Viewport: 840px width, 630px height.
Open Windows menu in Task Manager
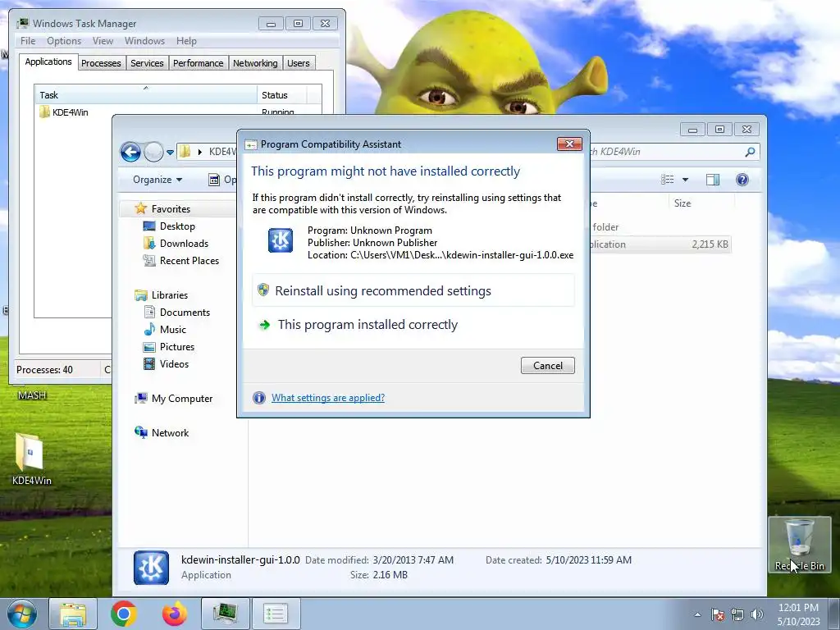pos(144,41)
